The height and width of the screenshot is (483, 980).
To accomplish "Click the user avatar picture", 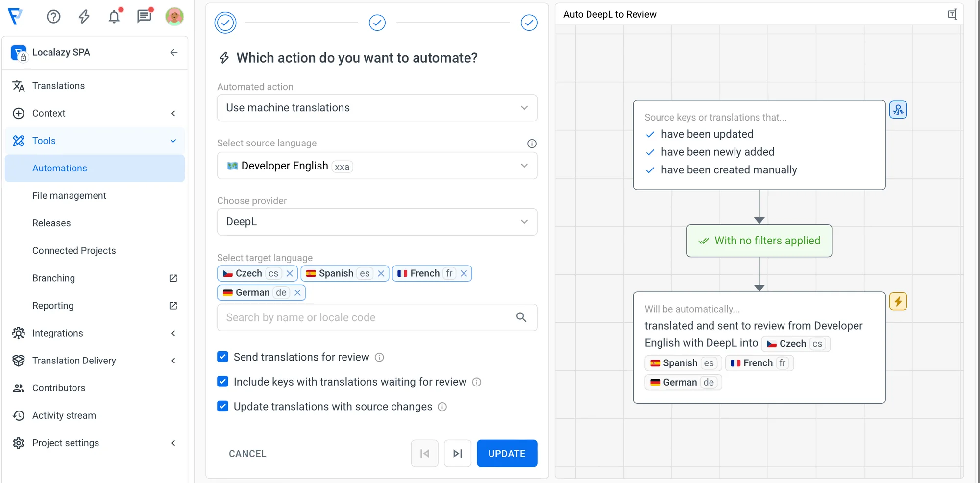I will 174,17.
